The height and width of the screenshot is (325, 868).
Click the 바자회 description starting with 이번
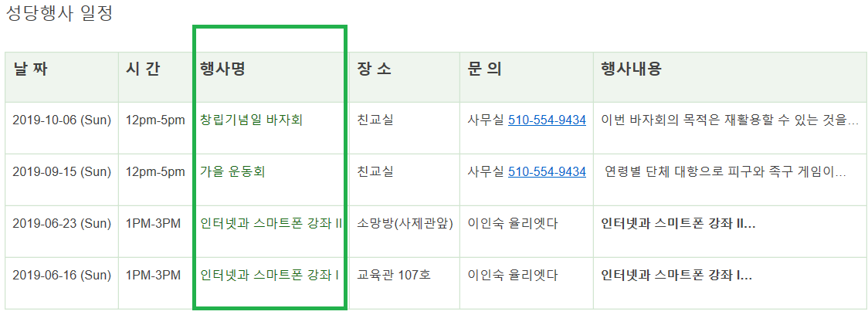[x=729, y=120]
